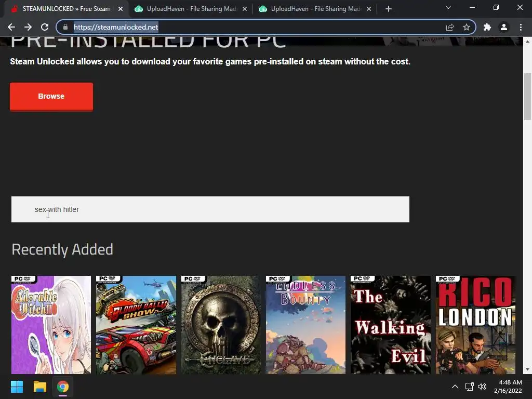This screenshot has width=532, height=399.
Task: Close the first UploadHaven tab
Action: tap(245, 9)
